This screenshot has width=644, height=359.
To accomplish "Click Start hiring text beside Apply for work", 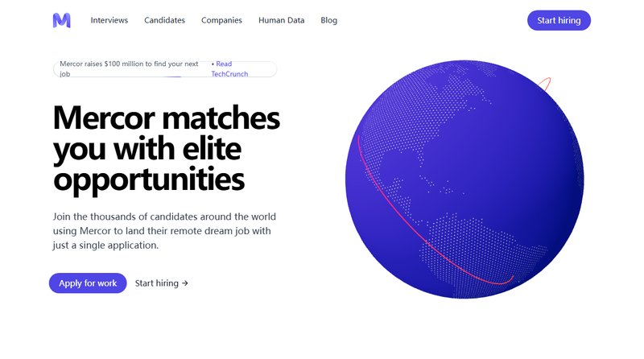I will pyautogui.click(x=157, y=283).
